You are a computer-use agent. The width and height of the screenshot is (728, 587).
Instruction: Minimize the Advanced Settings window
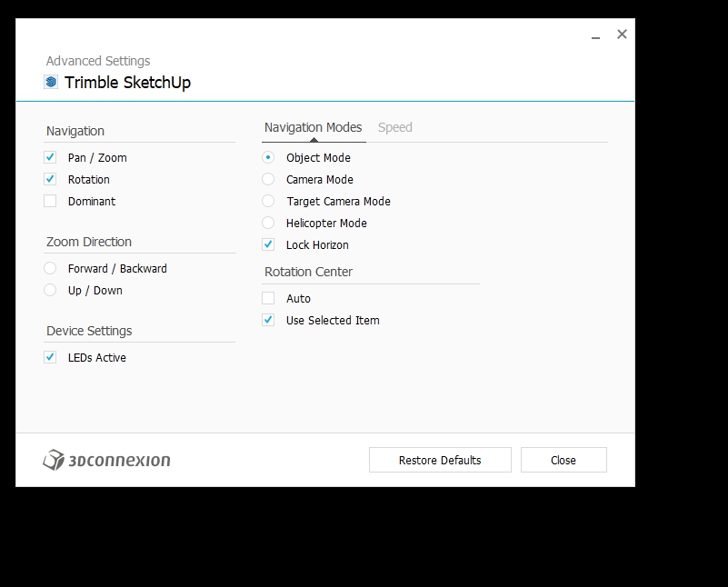[595, 35]
